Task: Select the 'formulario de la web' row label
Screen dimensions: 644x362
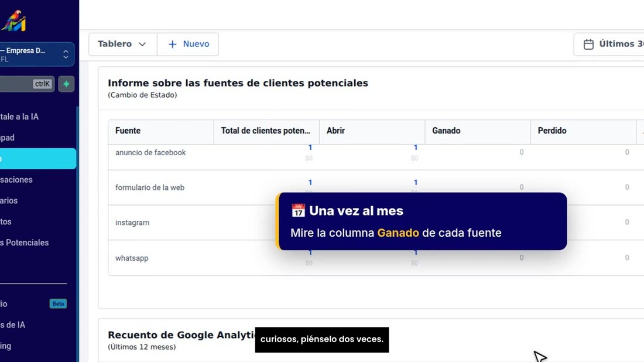Action: [x=150, y=187]
